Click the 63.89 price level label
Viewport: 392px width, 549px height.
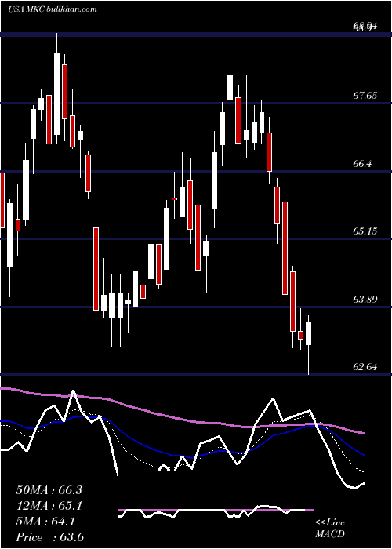365,300
